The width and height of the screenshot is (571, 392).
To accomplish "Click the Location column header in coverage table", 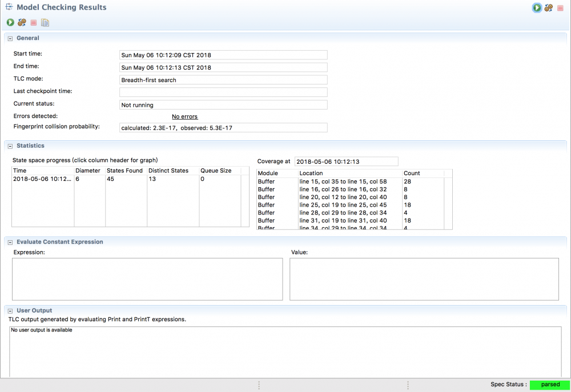I will tap(351, 173).
